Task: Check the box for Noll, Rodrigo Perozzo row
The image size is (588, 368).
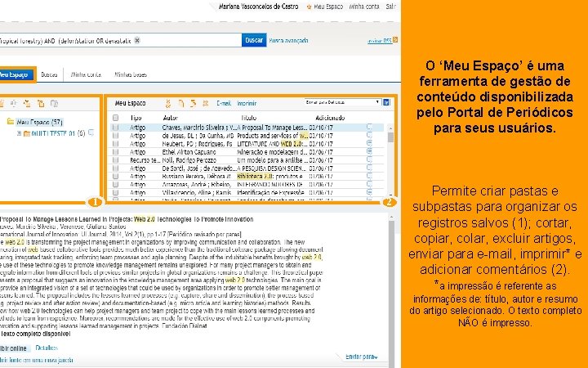Action: pyautogui.click(x=115, y=160)
